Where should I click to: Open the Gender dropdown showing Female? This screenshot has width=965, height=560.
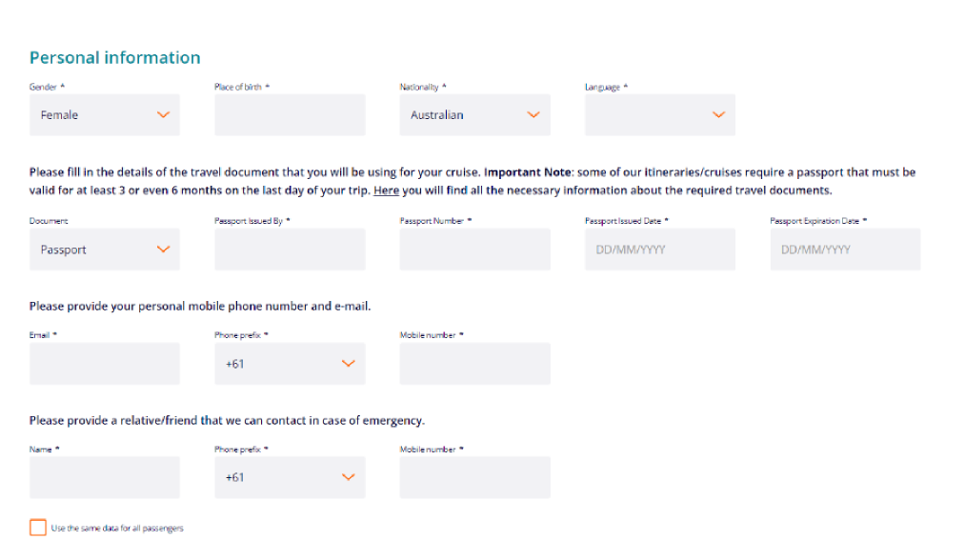104,115
